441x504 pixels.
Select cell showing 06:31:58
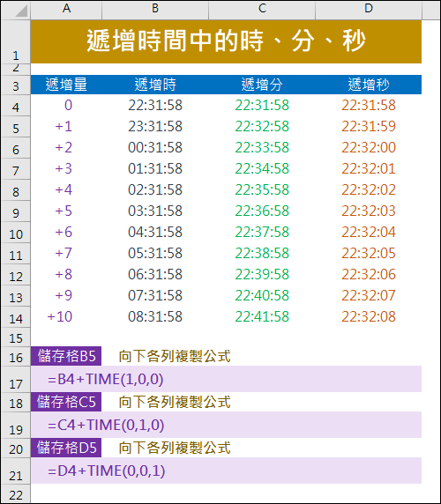pyautogui.click(x=155, y=275)
